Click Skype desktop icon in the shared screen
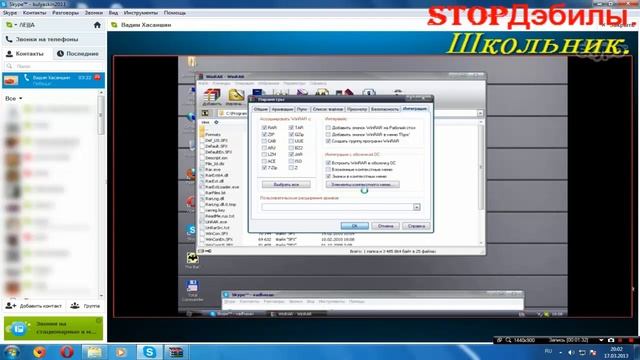 coord(191,231)
